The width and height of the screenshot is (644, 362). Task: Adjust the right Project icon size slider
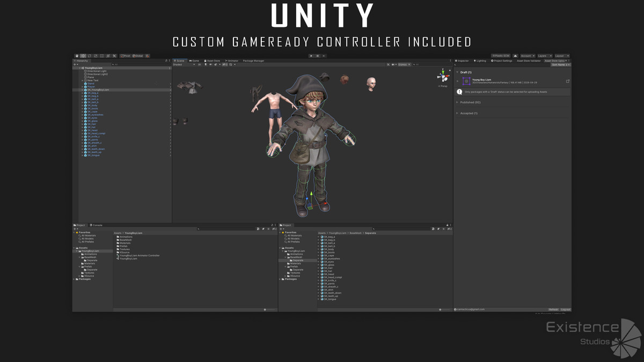[x=441, y=309]
